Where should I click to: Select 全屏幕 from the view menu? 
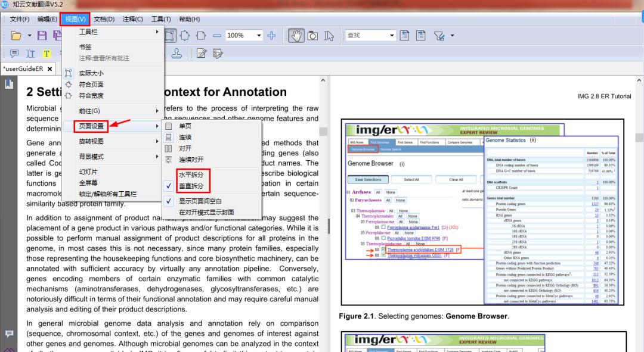tap(88, 183)
